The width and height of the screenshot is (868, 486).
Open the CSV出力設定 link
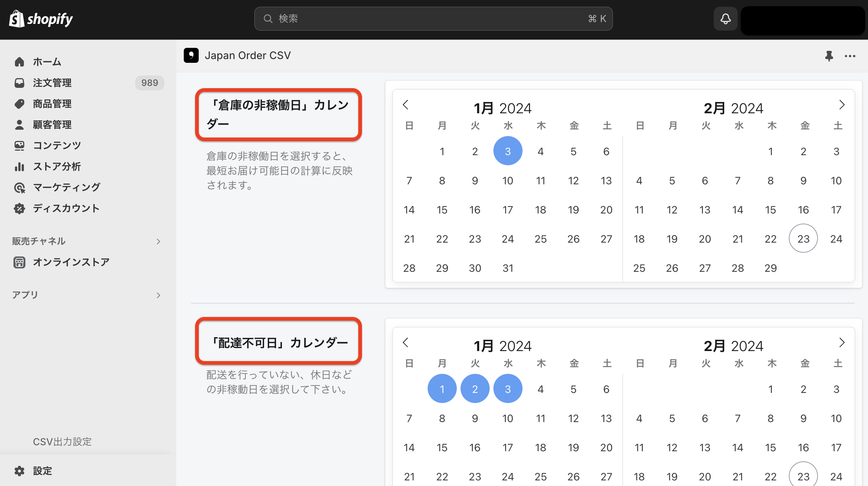click(62, 442)
